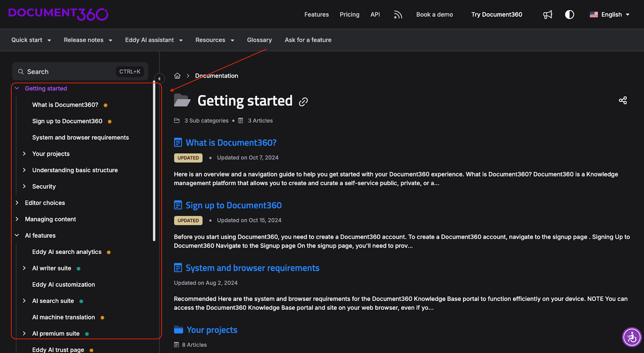The image size is (644, 353).
Task: Open the Features nav link
Action: (x=316, y=14)
